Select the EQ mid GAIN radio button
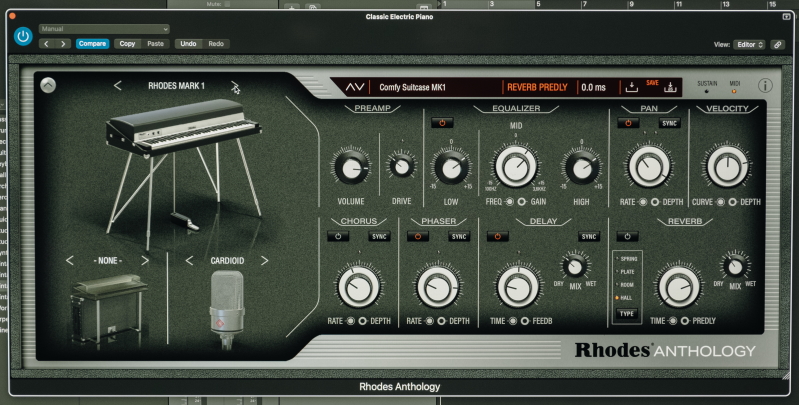This screenshot has width=799, height=405. point(522,202)
